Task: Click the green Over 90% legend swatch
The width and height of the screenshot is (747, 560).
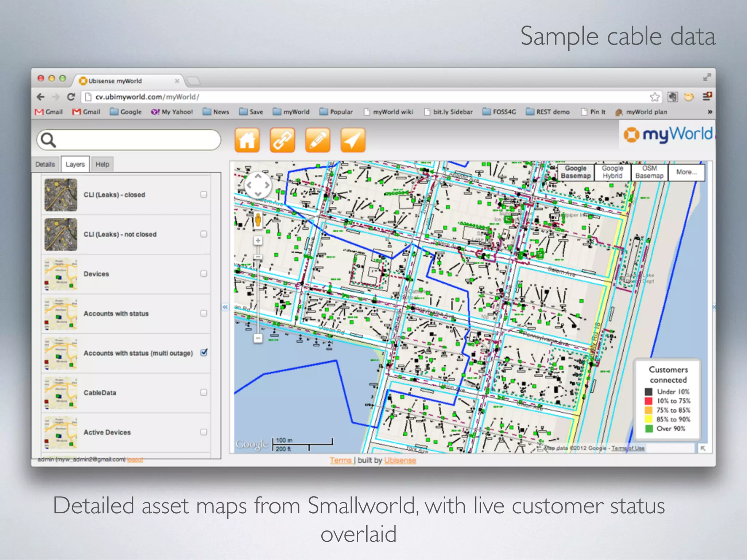Action: (648, 428)
